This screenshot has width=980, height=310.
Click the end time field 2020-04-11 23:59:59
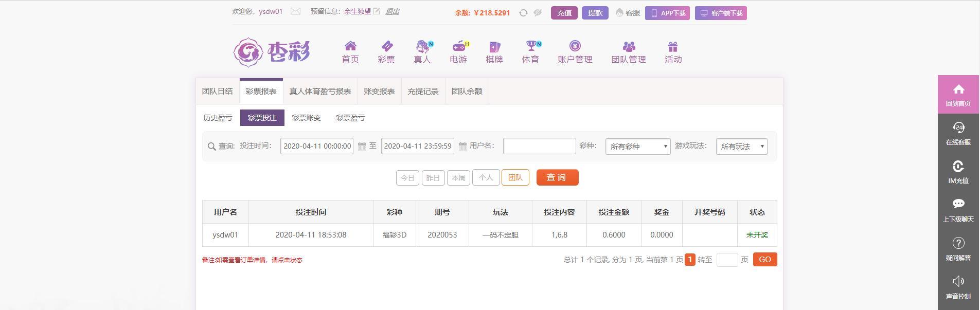tap(418, 146)
